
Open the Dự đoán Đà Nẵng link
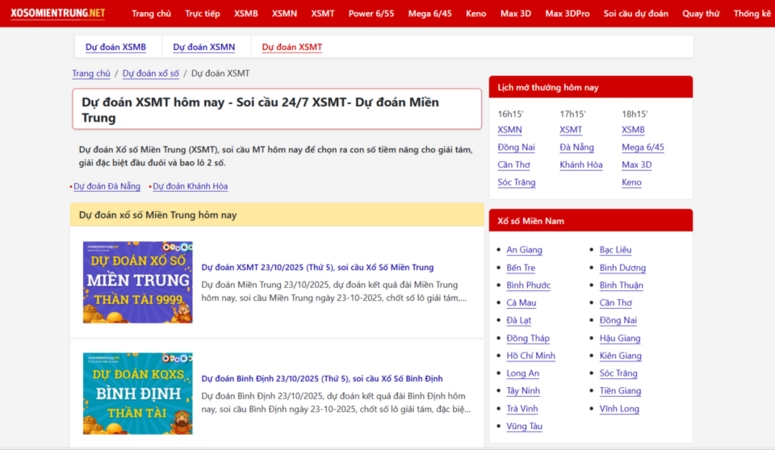point(107,186)
